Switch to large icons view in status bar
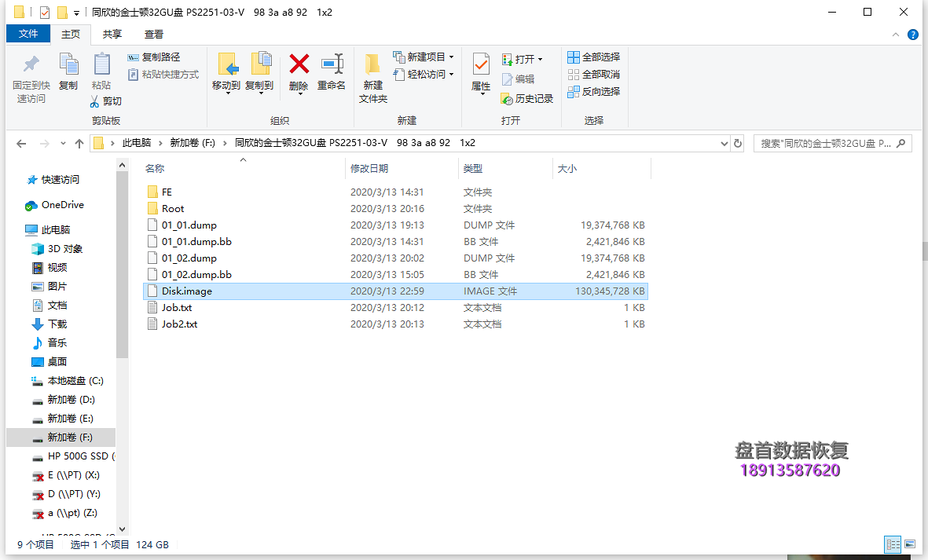Screen dimensions: 928x560 tap(910, 544)
